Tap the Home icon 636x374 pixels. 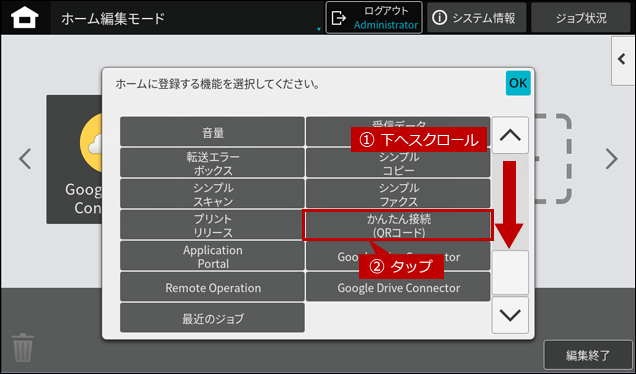[x=25, y=18]
